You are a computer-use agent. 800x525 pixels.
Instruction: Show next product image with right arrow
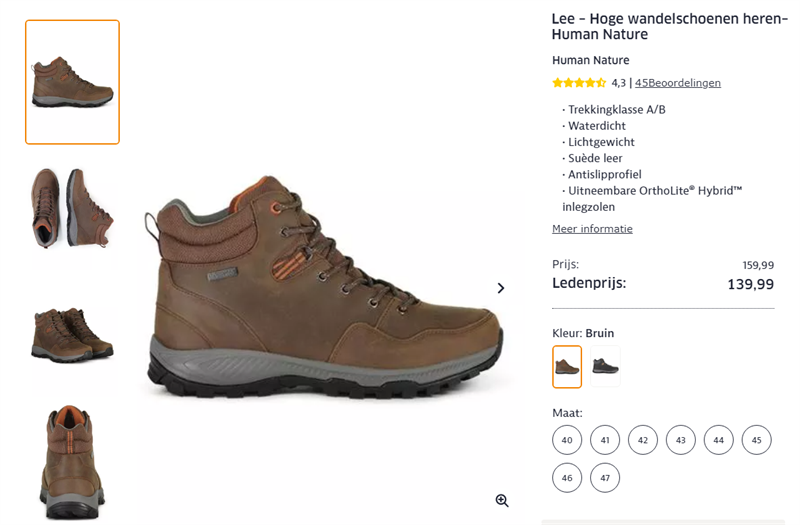click(x=501, y=288)
